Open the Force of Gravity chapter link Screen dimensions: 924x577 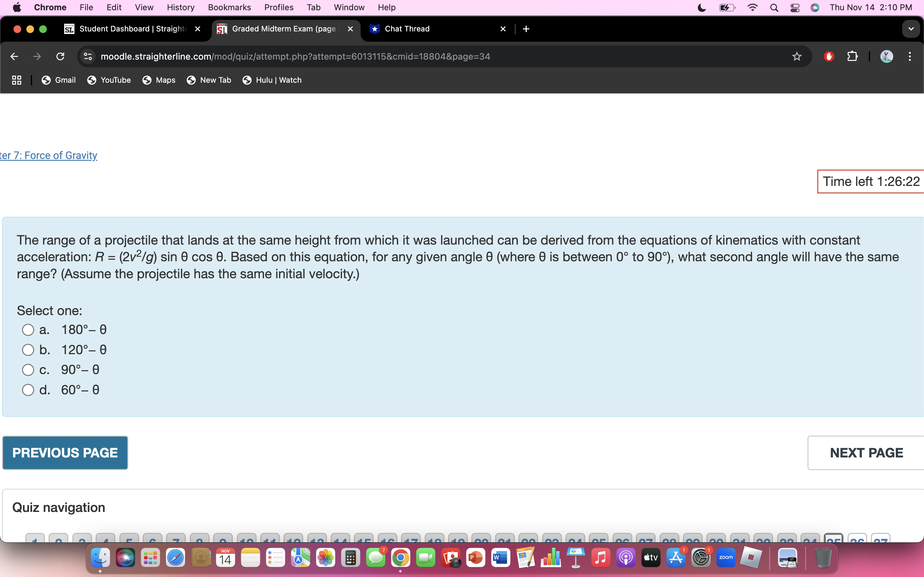point(49,155)
